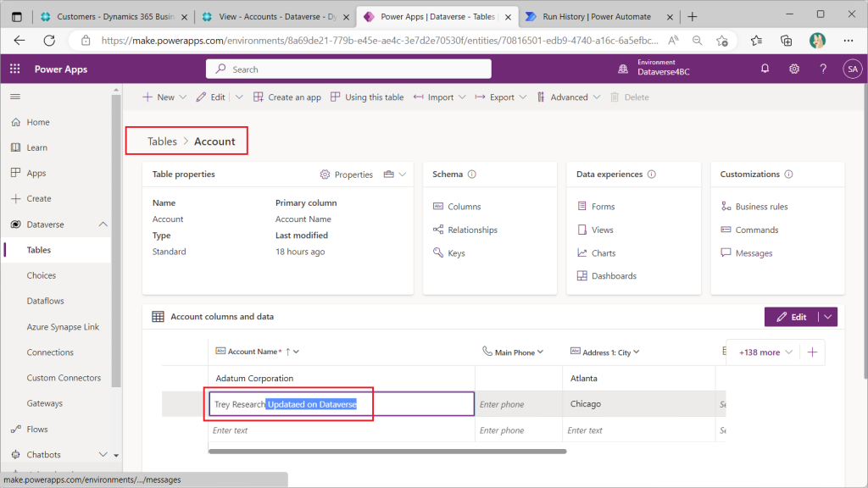Click the browser zoom magnifier icon
Image resolution: width=868 pixels, height=488 pixels.
point(697,41)
